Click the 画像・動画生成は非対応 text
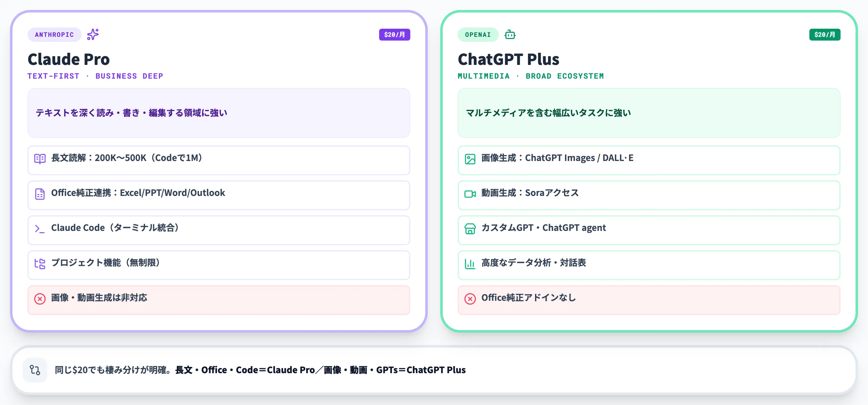 (99, 297)
